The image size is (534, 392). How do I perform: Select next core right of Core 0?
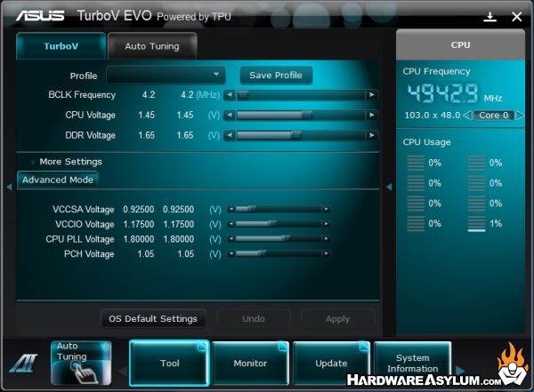(520, 116)
